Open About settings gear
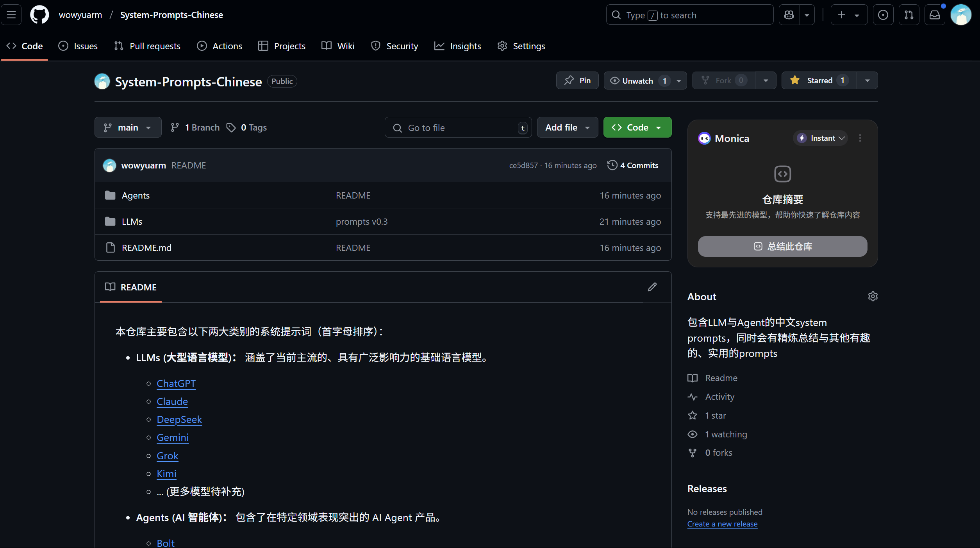 tap(873, 297)
